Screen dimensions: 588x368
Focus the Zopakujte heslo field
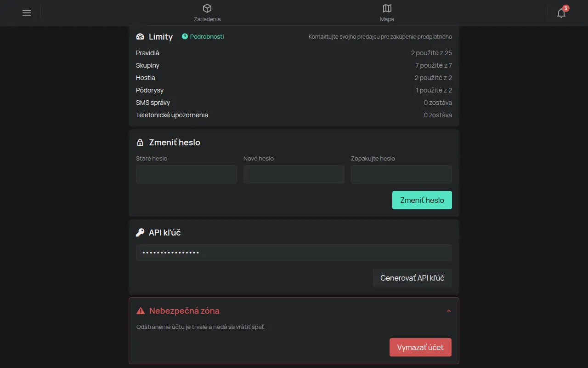(x=401, y=174)
